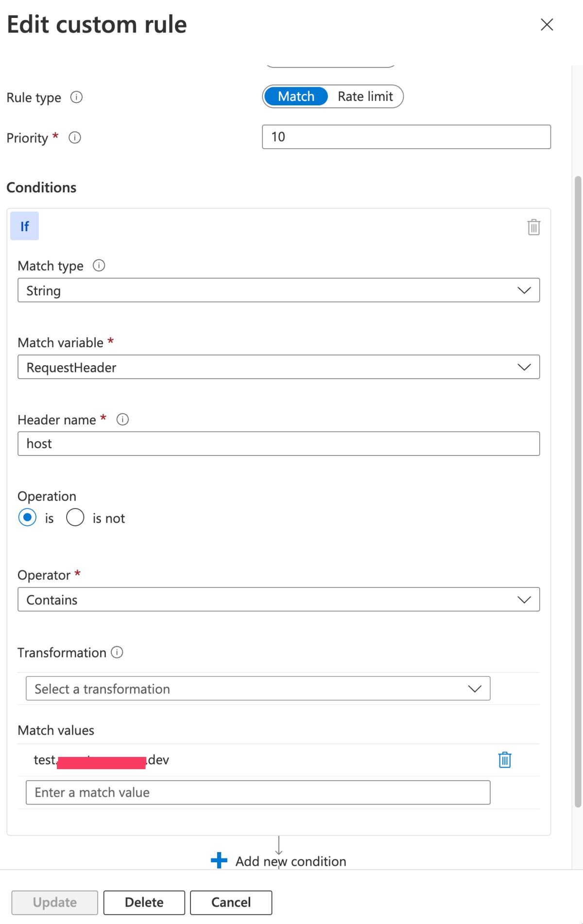Delete the If condition with trash icon

coord(533,227)
